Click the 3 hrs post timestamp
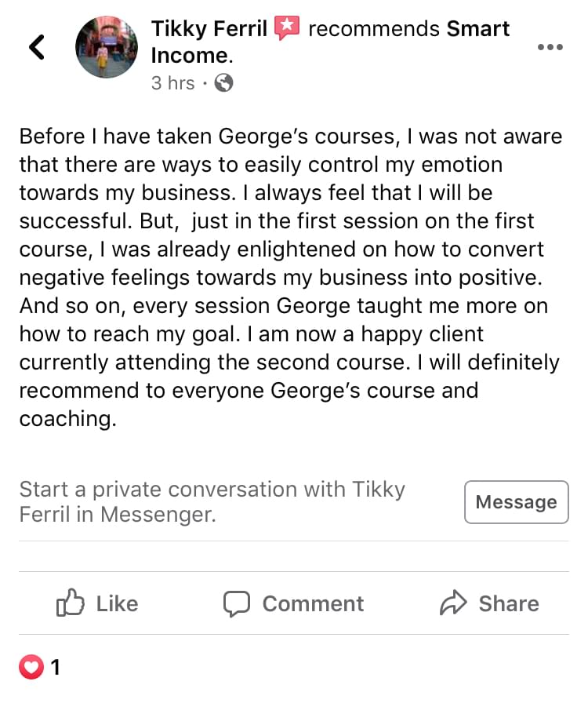Screen dimensions: 588x703 coord(172,83)
